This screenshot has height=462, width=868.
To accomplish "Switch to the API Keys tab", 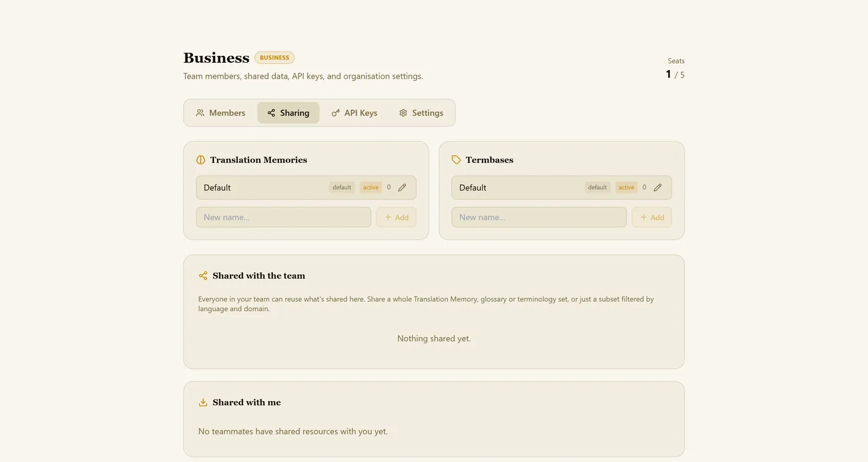I will click(x=355, y=113).
